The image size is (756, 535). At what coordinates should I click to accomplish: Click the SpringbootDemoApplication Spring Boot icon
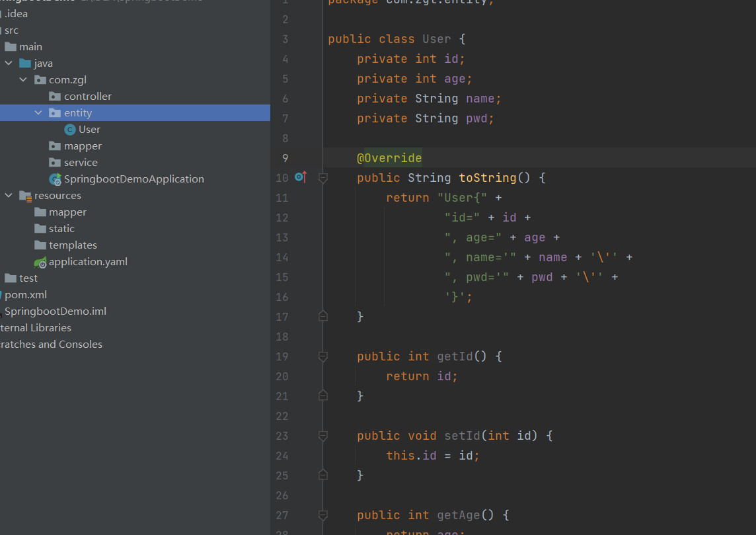click(55, 179)
